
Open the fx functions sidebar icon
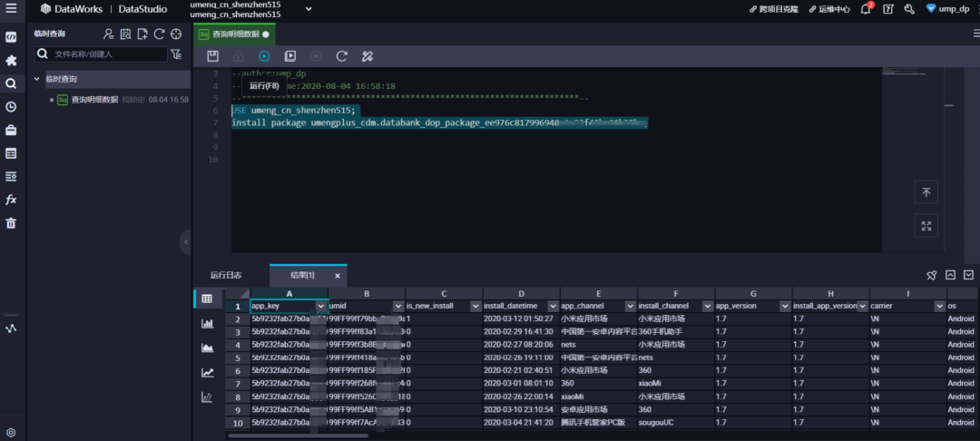(x=11, y=200)
